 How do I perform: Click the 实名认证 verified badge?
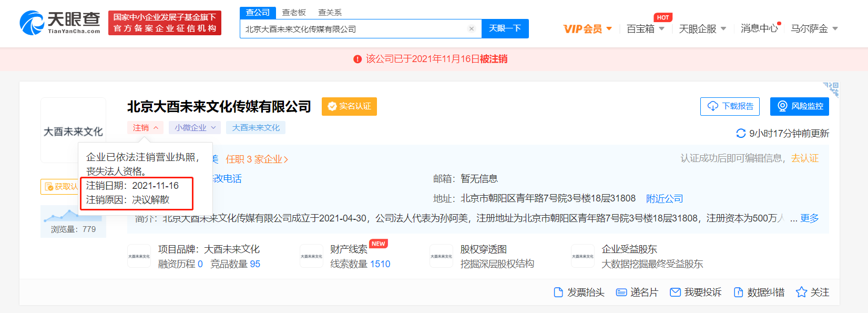(349, 106)
